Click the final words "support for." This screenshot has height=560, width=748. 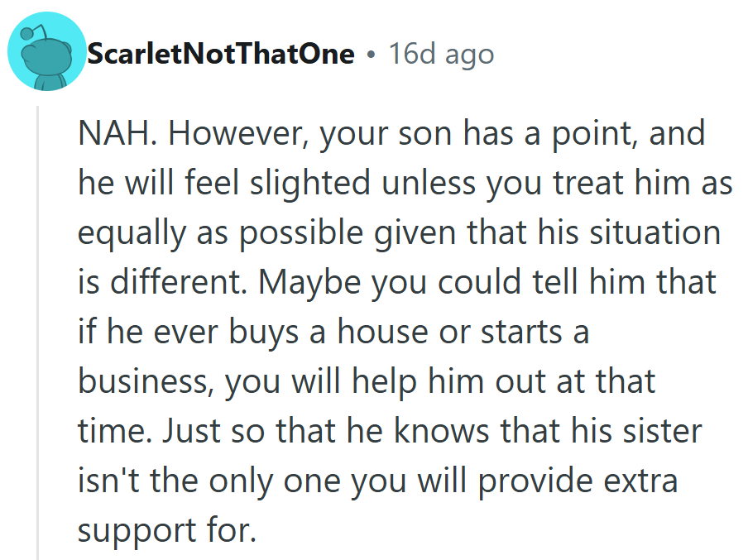coord(166,531)
